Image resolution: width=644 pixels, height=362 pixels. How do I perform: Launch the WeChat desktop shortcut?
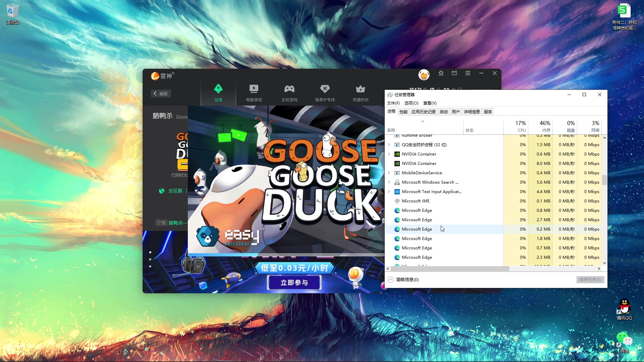624,342
